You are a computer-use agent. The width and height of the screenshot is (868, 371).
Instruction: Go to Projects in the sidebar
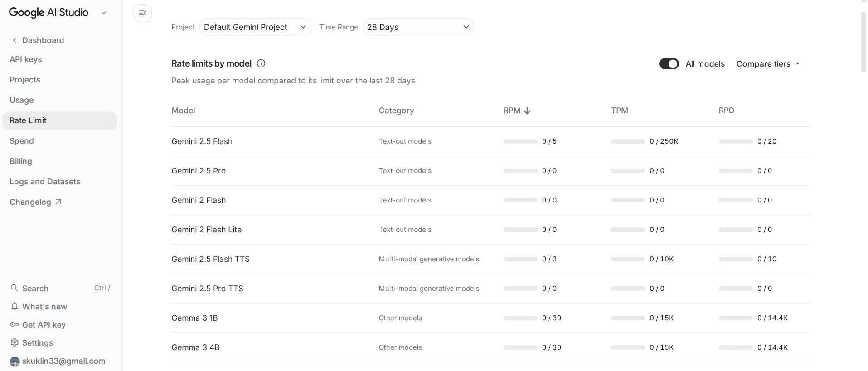pyautogui.click(x=25, y=80)
